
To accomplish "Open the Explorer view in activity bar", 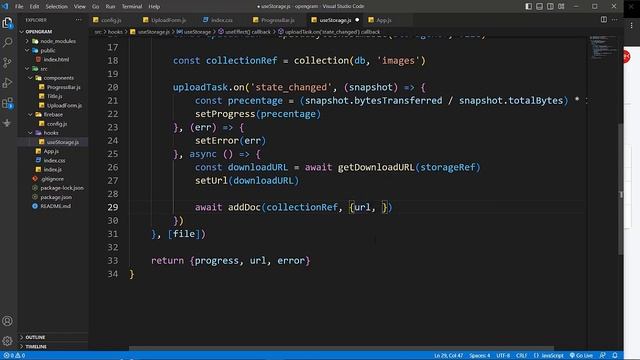I will point(7,23).
